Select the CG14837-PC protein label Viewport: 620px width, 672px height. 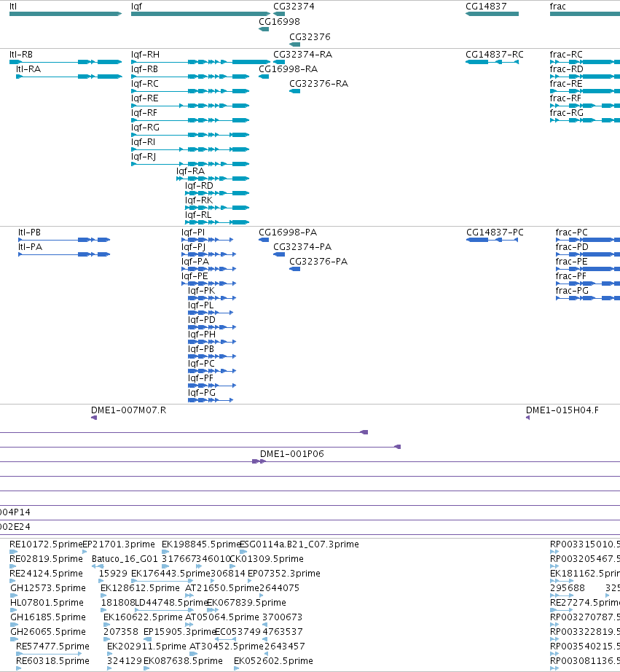495,233
